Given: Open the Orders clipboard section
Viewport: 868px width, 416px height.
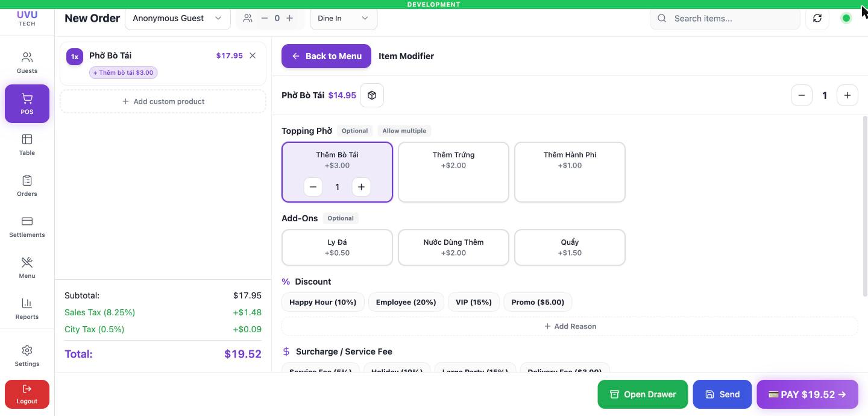Looking at the screenshot, I should (27, 186).
